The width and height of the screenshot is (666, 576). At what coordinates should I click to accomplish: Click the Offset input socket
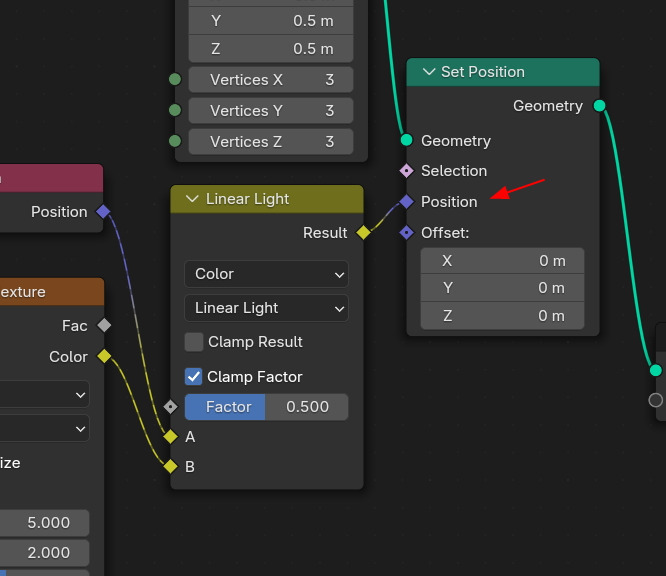click(x=406, y=232)
